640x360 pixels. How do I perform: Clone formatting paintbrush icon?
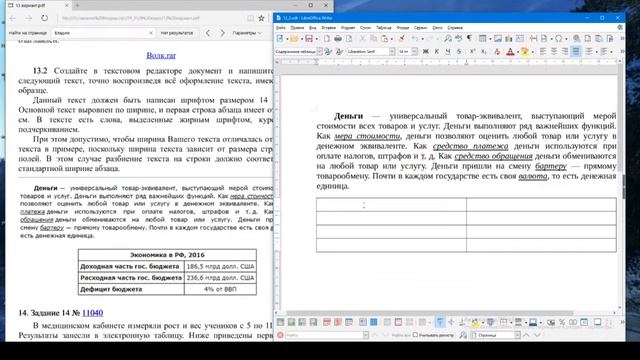point(402,39)
